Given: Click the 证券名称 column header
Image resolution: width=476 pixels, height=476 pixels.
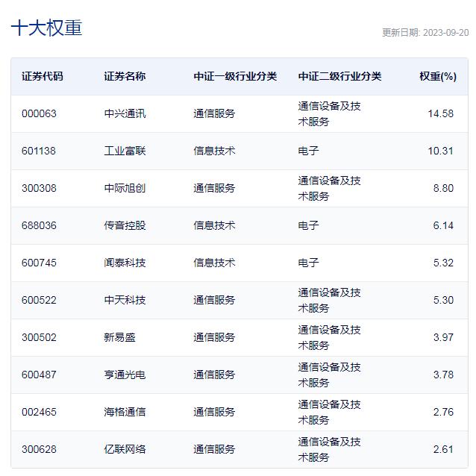Looking at the screenshot, I should (x=125, y=76).
